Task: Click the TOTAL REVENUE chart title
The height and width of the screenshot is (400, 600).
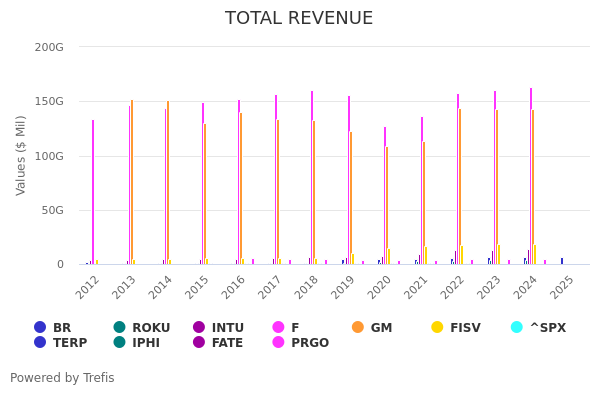Action: (x=299, y=19)
